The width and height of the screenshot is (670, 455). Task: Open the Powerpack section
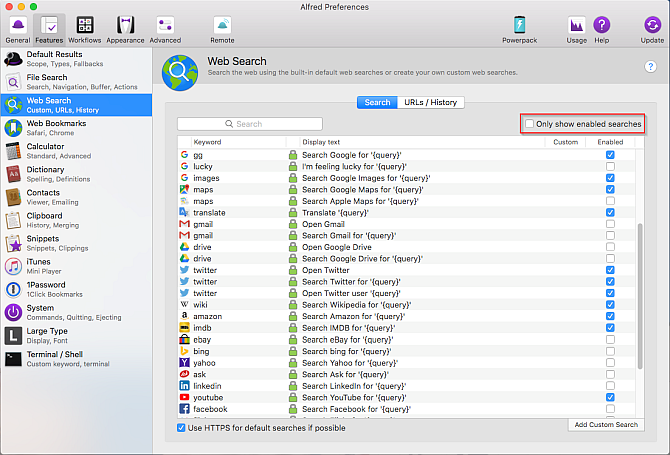(x=520, y=28)
